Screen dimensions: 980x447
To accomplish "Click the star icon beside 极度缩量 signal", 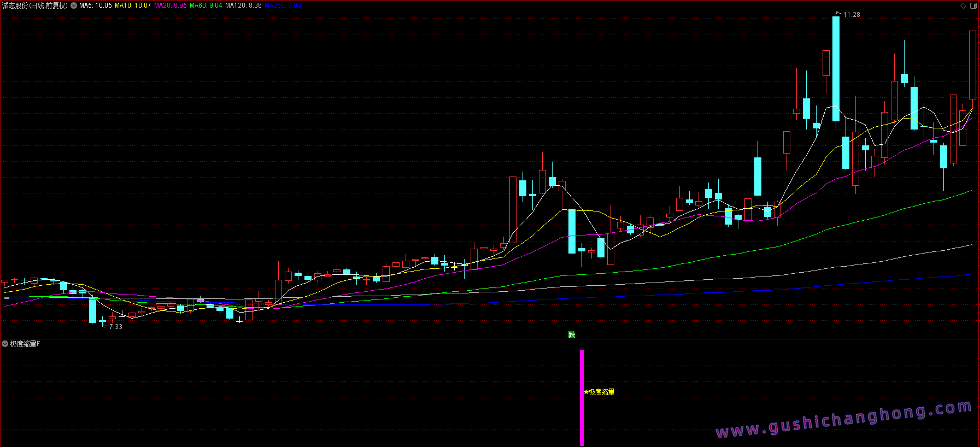I will click(586, 392).
